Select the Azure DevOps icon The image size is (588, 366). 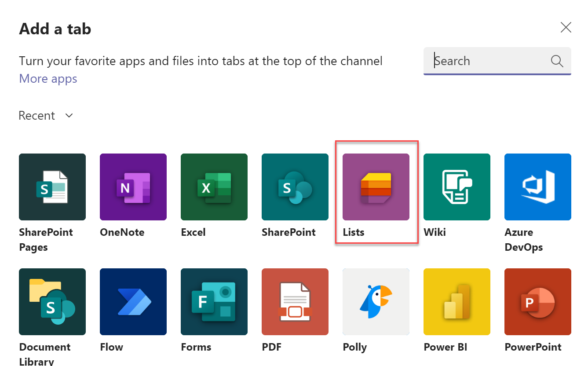538,187
